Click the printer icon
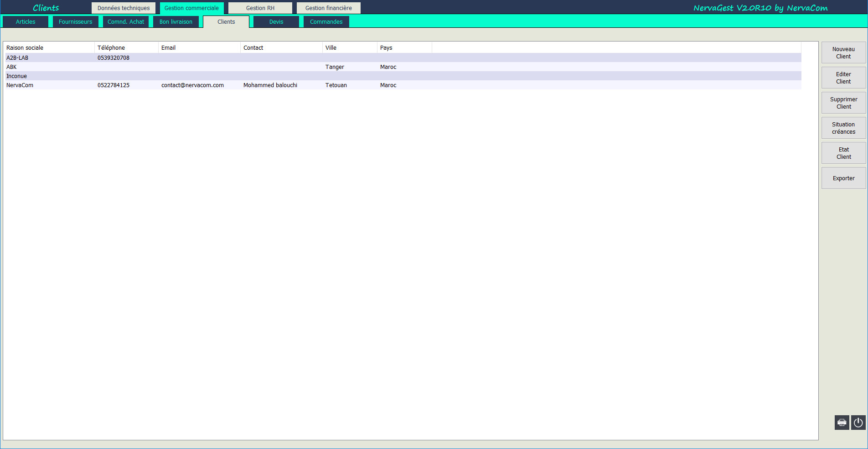 pyautogui.click(x=842, y=423)
